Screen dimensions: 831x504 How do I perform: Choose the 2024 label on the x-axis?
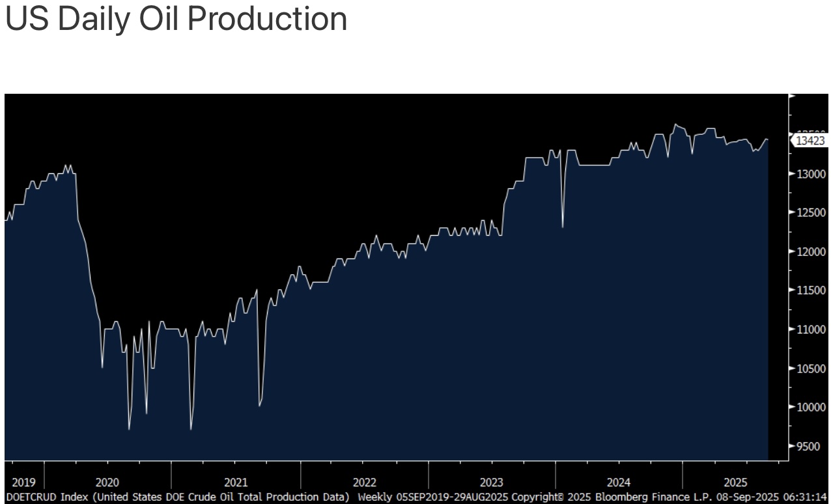tap(619, 483)
